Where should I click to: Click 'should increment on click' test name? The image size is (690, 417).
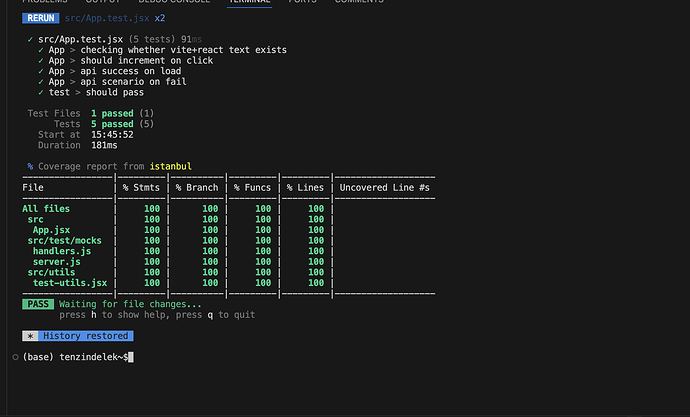tap(147, 60)
